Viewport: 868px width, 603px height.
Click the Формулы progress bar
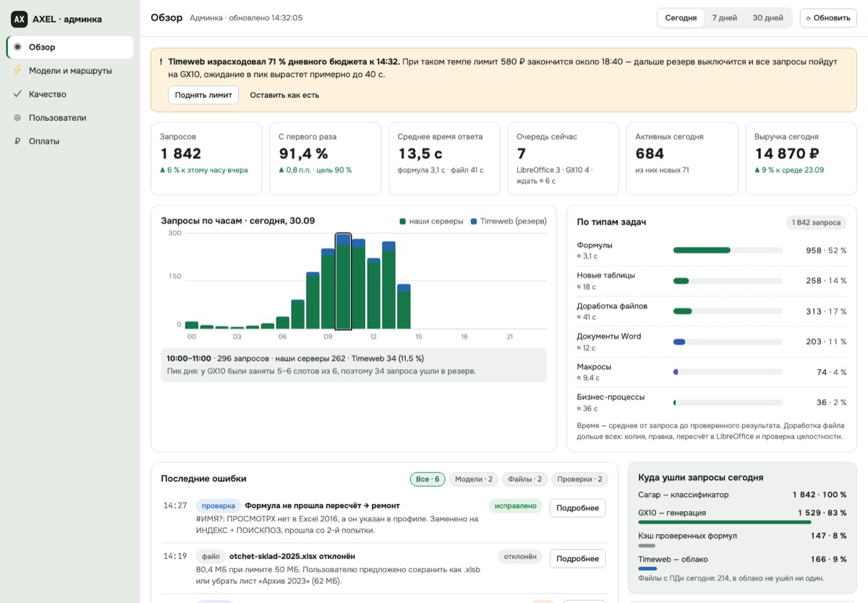tap(728, 250)
